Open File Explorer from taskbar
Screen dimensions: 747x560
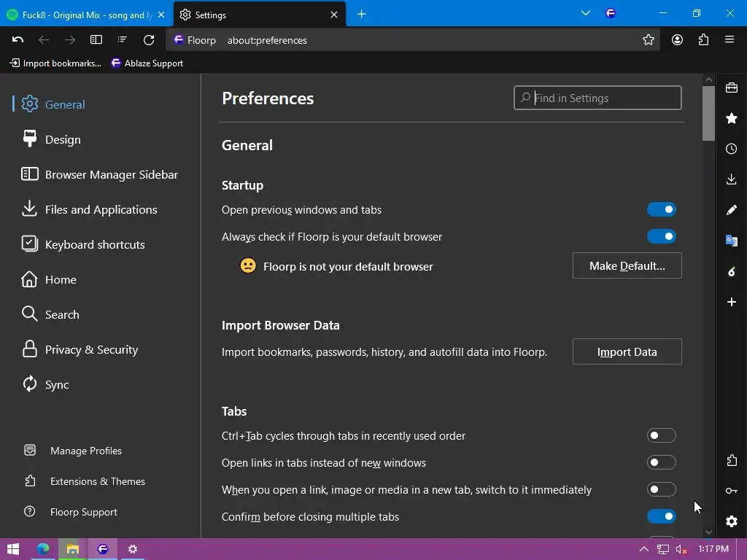[x=72, y=549]
